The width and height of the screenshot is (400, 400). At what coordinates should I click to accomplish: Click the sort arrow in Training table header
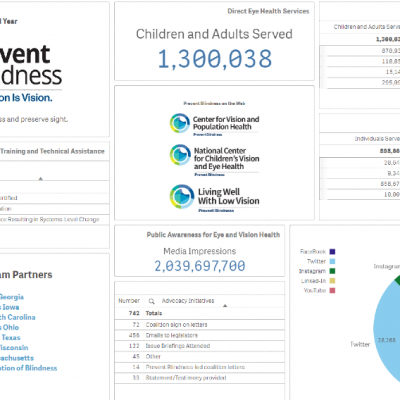41,179
